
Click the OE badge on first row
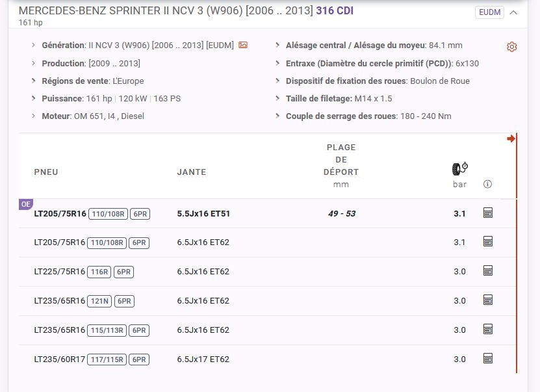[25, 204]
